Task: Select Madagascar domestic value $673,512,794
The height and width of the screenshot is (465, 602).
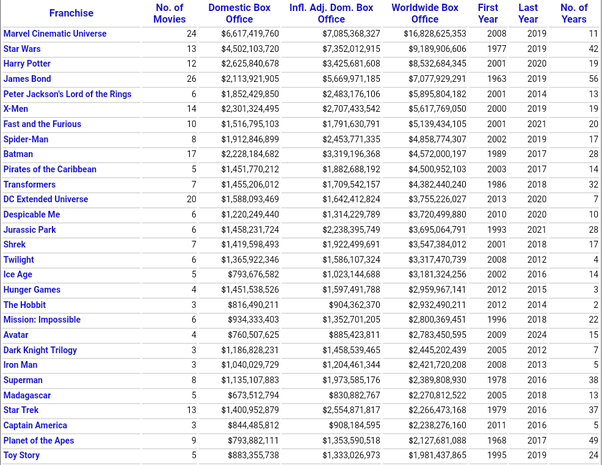Action: [x=253, y=395]
